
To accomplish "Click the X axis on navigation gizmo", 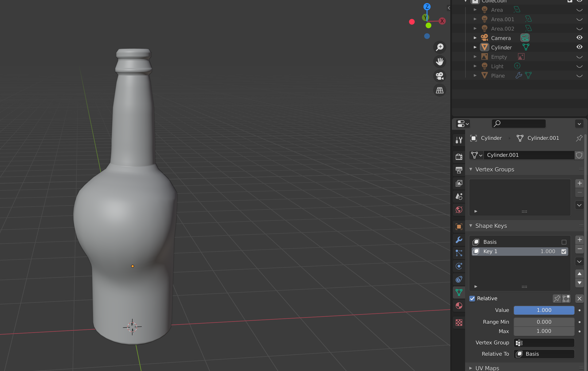I will 442,21.
